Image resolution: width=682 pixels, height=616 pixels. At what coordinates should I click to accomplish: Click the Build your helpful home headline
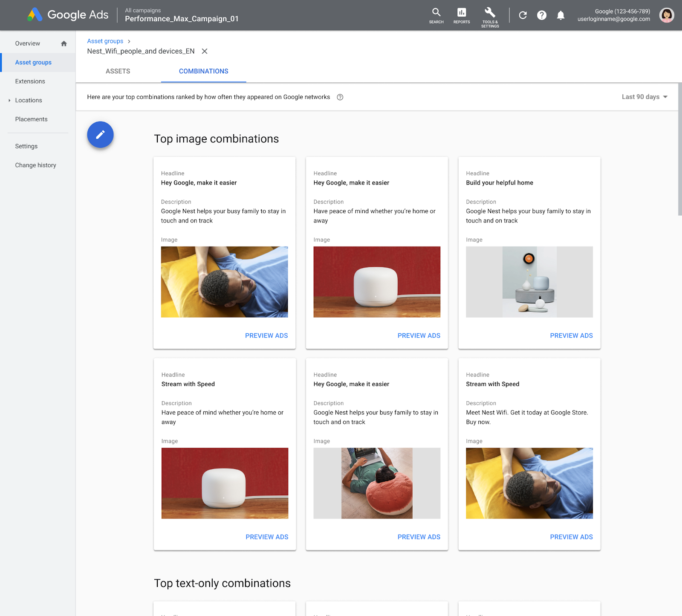pyautogui.click(x=500, y=182)
